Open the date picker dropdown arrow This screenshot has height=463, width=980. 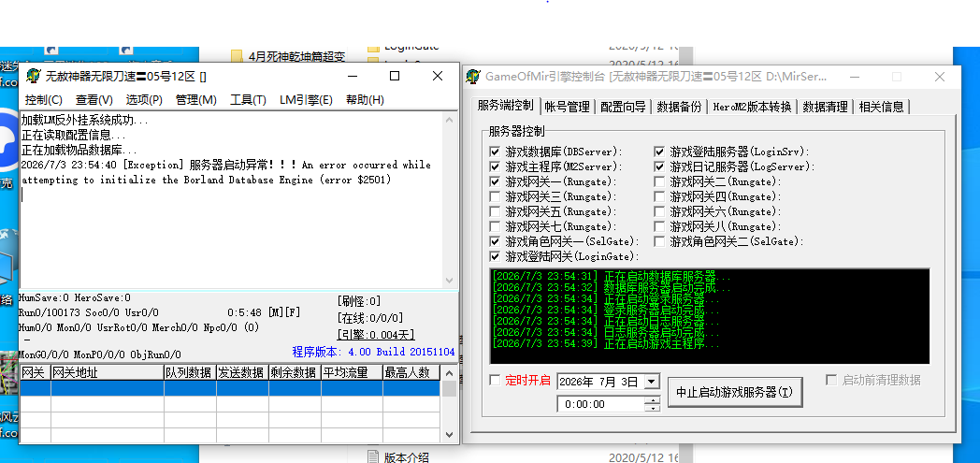[651, 381]
